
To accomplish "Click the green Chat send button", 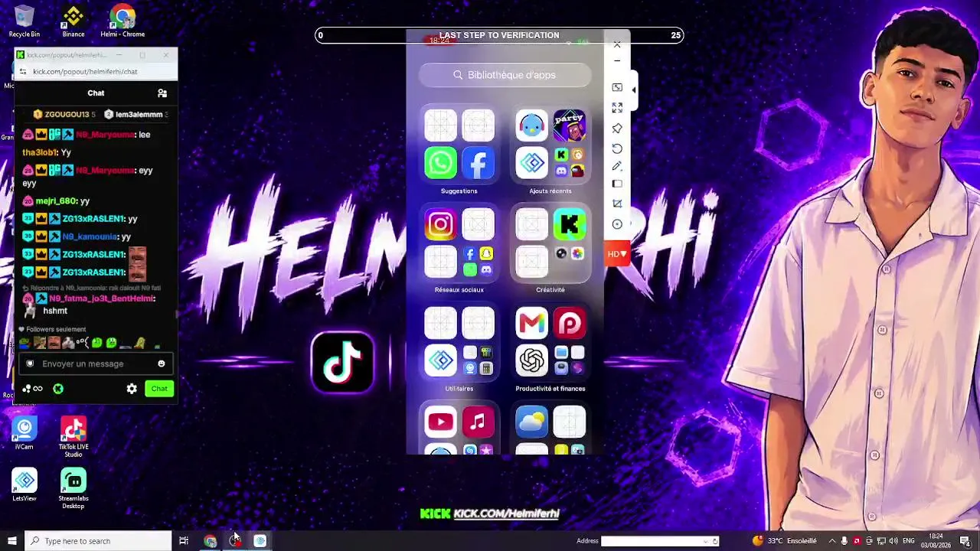I will pyautogui.click(x=159, y=389).
